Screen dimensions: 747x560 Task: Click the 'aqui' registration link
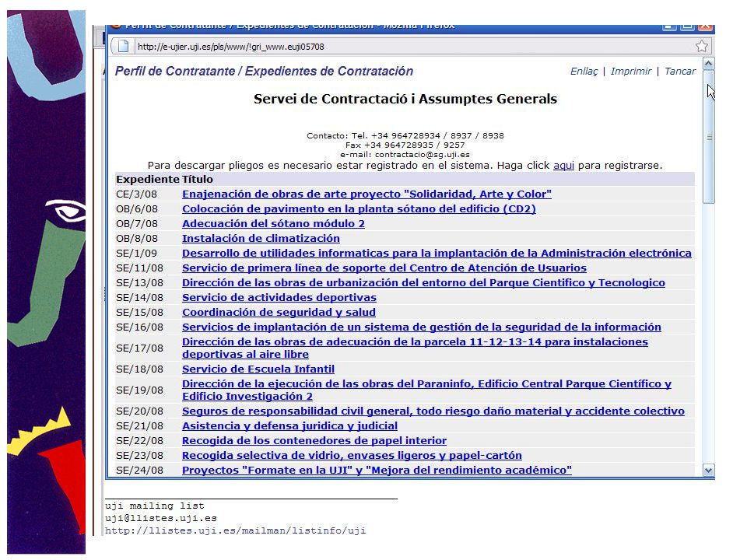563,166
